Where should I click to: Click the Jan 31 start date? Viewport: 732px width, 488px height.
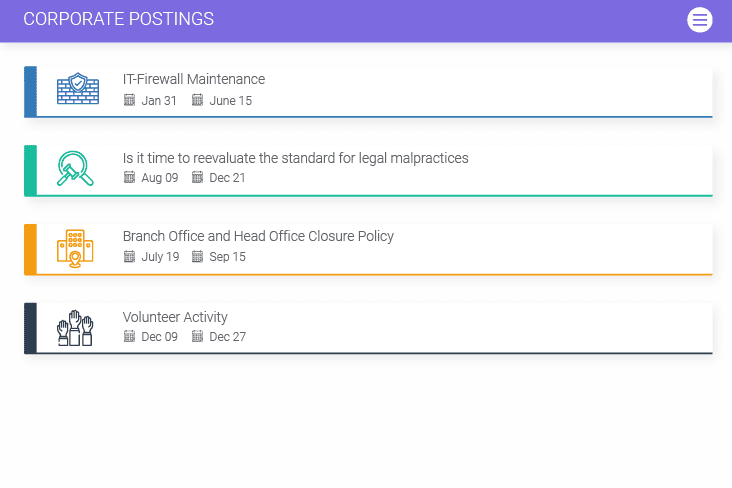point(159,100)
